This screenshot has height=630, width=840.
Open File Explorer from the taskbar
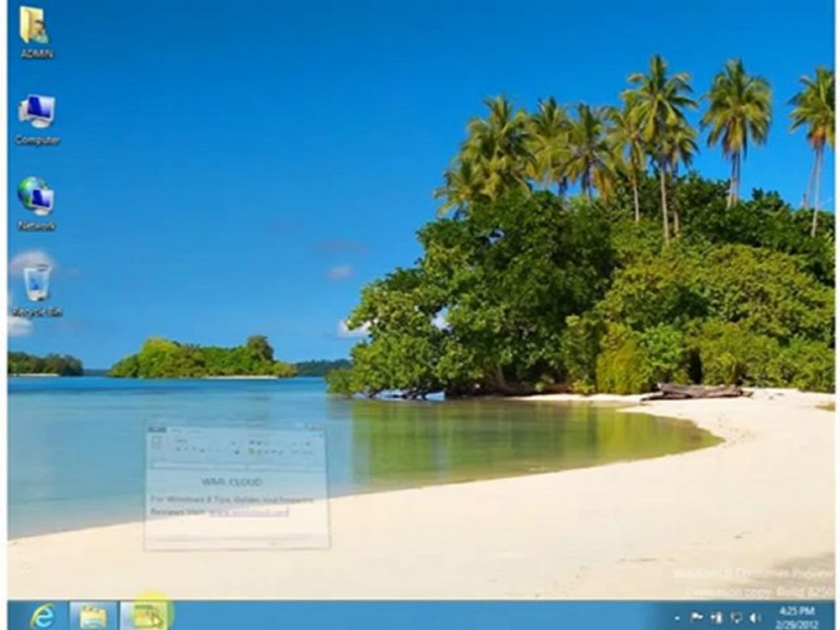(x=93, y=616)
